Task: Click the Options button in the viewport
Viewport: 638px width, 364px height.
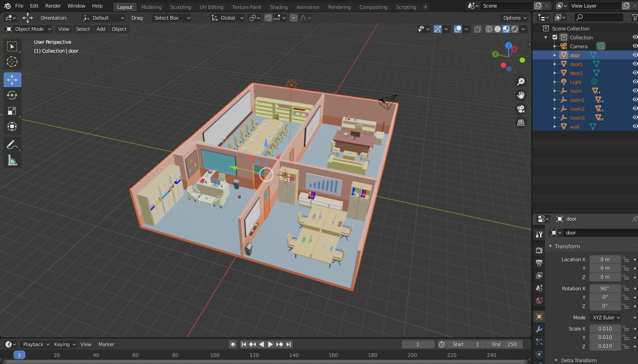Action: point(513,17)
